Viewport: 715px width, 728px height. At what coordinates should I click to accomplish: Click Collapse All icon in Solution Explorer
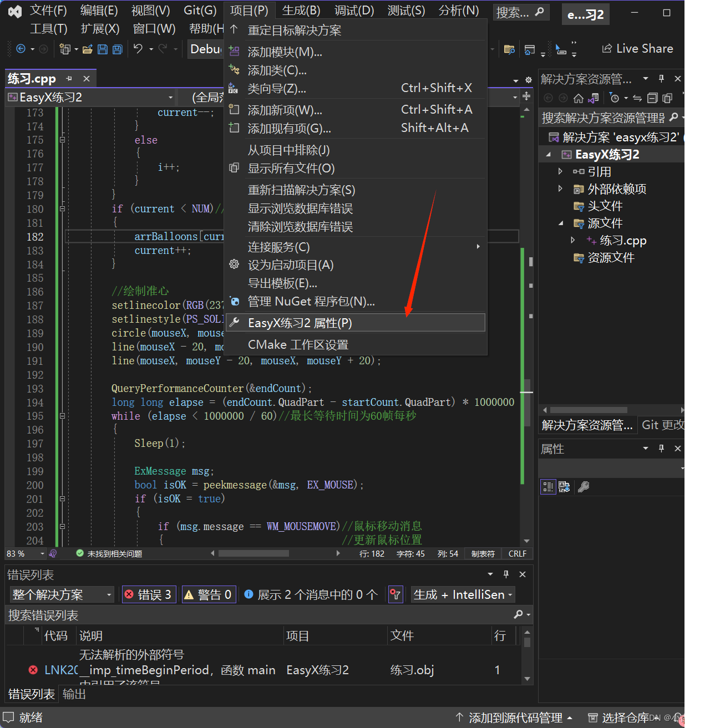[652, 98]
